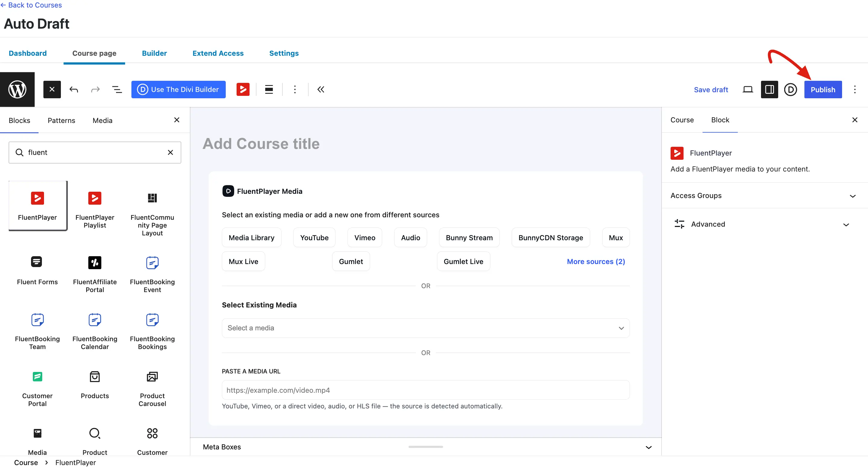Click the WordPress logo icon
The height and width of the screenshot is (469, 868).
[x=17, y=89]
